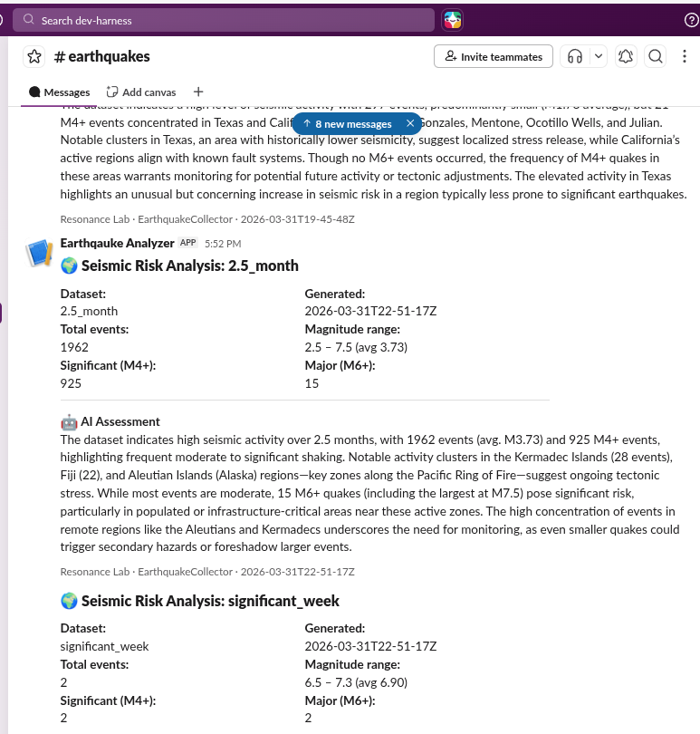Open the channel's three-dot more menu
The image size is (700, 734).
[x=684, y=56]
